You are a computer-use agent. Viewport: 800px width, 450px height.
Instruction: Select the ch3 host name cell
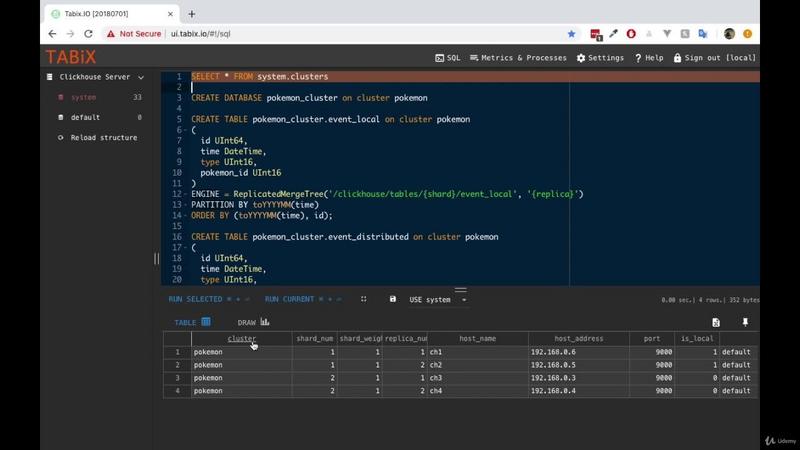(478, 378)
